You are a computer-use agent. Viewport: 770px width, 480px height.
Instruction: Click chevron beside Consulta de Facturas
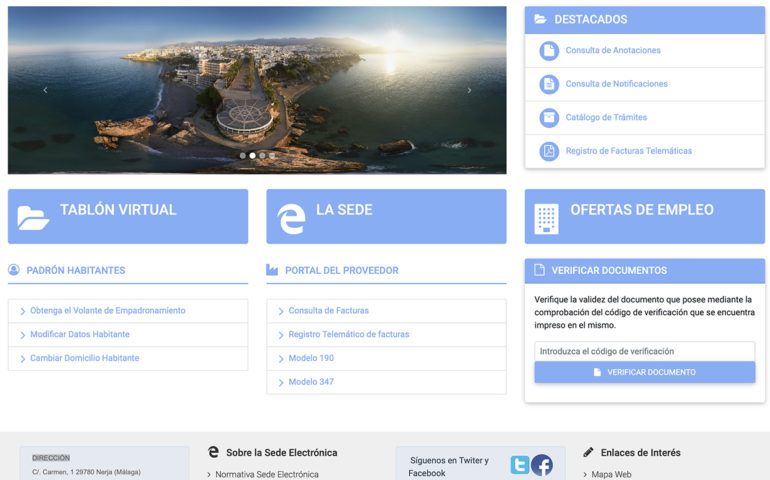(281, 311)
